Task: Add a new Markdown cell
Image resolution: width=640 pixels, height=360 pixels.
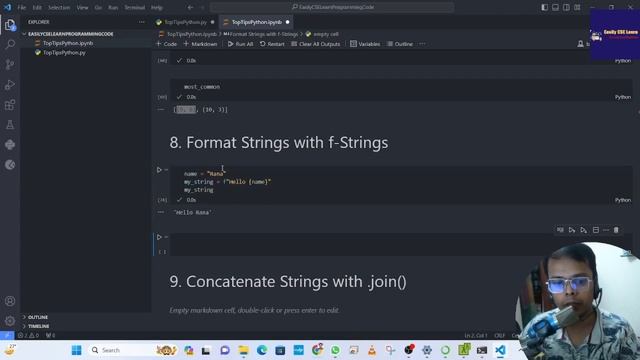Action: [200, 44]
